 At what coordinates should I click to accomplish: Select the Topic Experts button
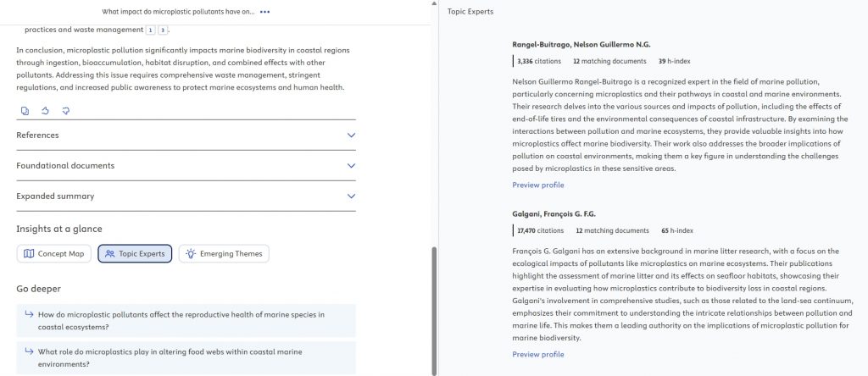[x=135, y=253]
